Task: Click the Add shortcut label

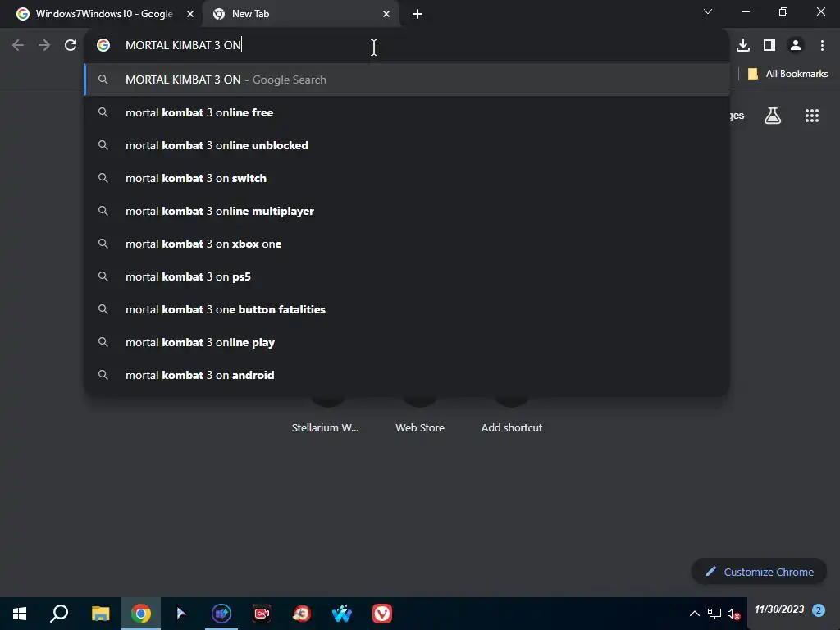Action: [512, 427]
